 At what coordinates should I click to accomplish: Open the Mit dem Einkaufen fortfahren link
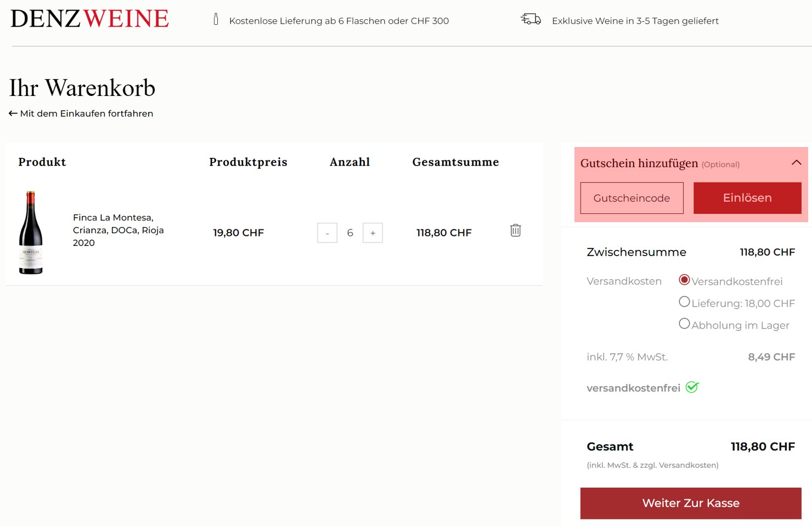86,114
